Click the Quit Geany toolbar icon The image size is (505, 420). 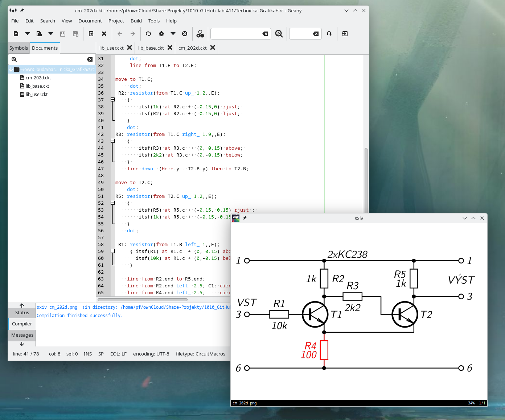tap(345, 34)
